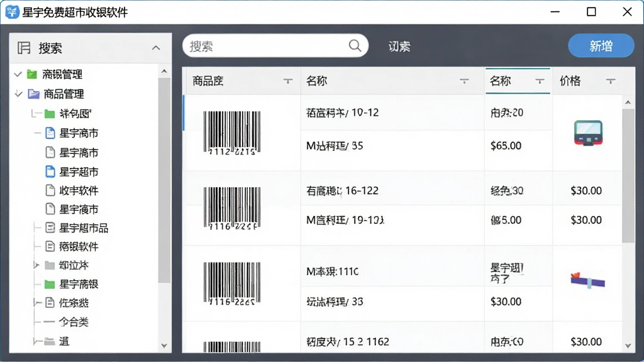The height and width of the screenshot is (362, 644).
Task: Click the item cell containing 19-103
Action: (x=392, y=225)
